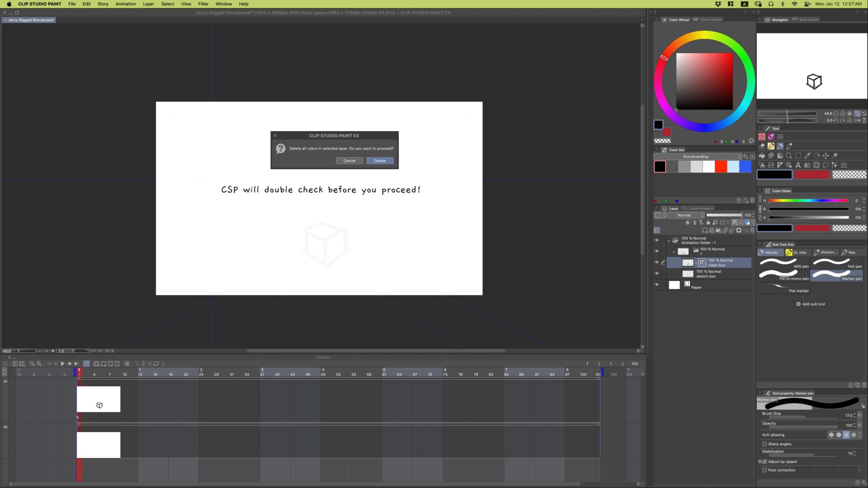Select the Fill bucket tool
This screenshot has width=868, height=488.
click(x=762, y=155)
